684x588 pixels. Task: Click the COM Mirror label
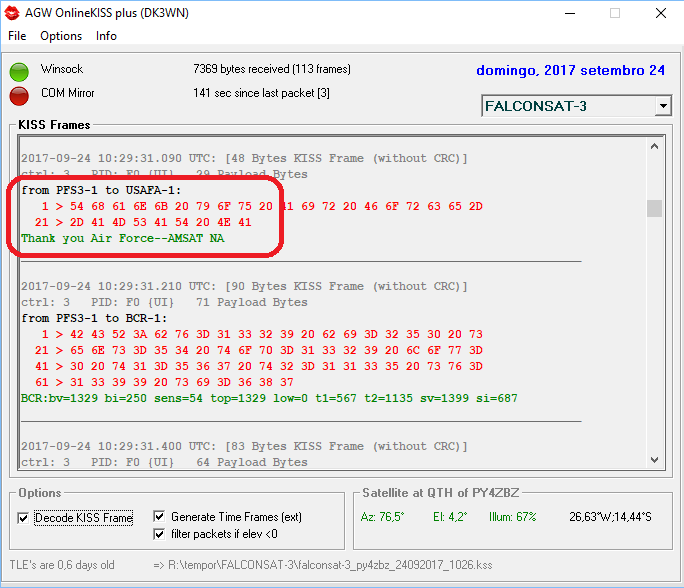coord(68,93)
